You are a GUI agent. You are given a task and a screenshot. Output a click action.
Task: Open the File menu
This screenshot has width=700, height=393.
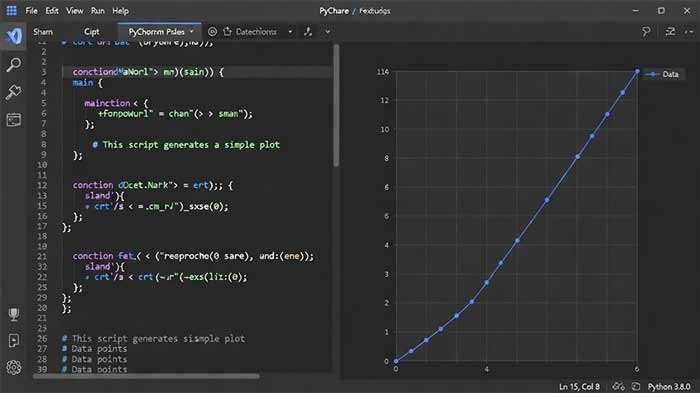coord(31,11)
